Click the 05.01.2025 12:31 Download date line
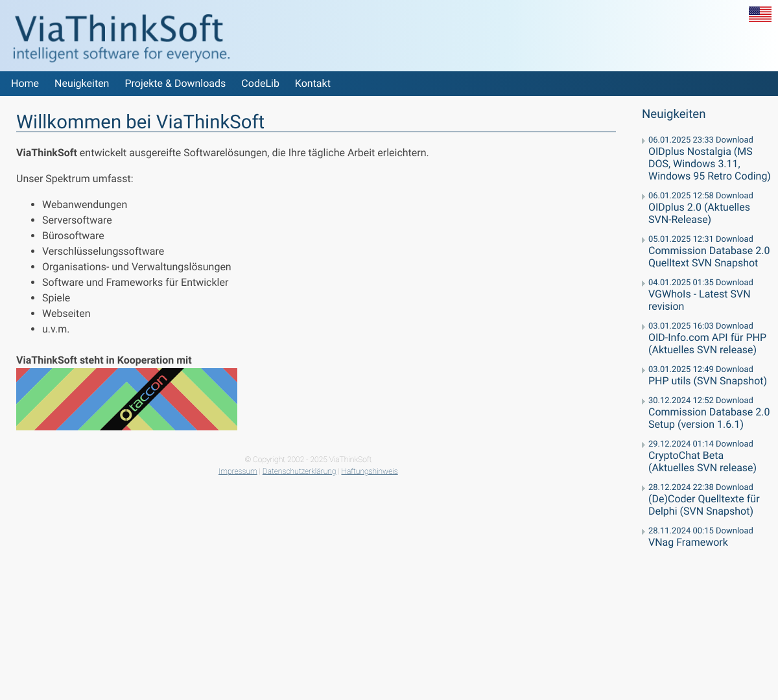 click(x=701, y=239)
